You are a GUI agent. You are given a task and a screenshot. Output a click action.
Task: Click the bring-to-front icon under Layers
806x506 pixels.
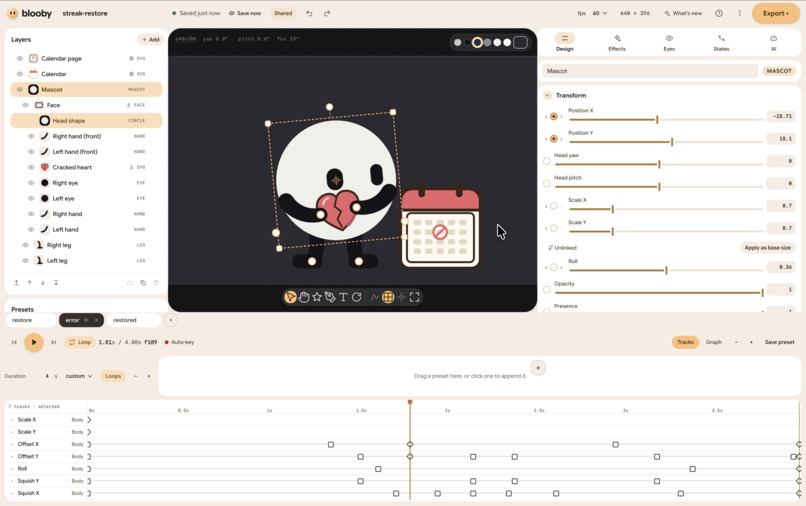coord(16,283)
